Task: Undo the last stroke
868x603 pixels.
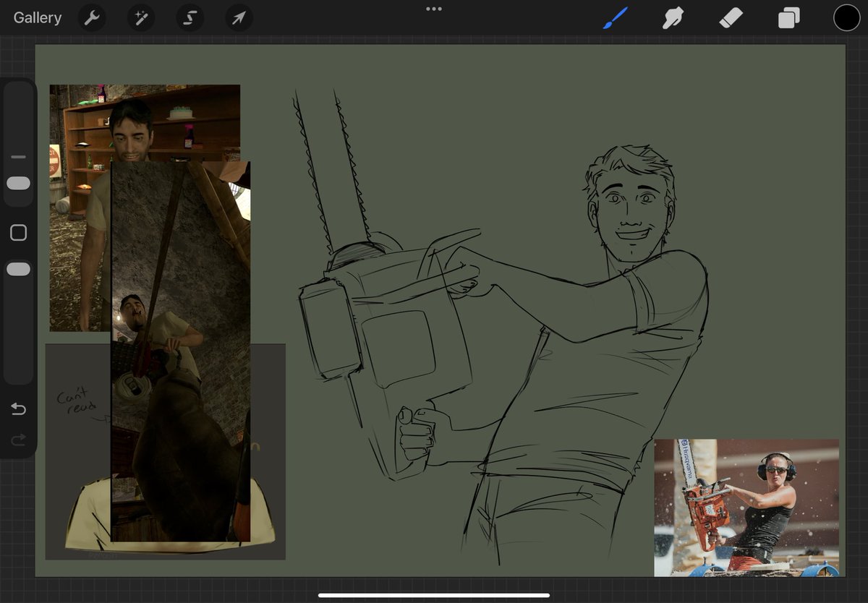Action: point(19,410)
